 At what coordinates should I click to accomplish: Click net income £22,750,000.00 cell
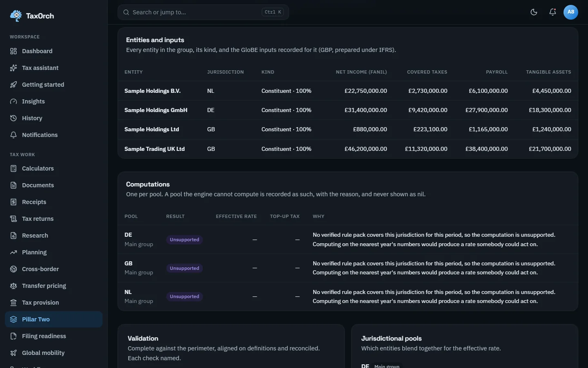coord(366,91)
